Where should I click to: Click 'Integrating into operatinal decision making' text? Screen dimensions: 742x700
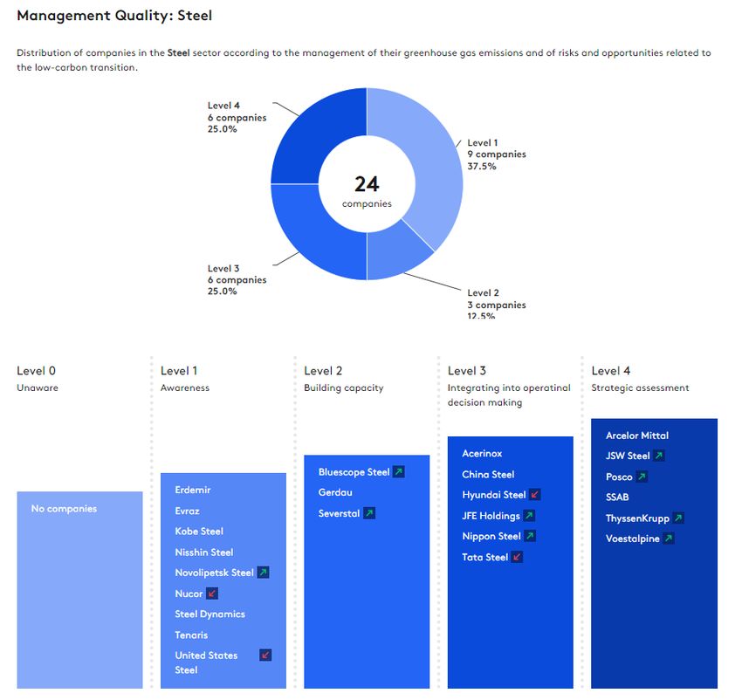[x=509, y=395]
